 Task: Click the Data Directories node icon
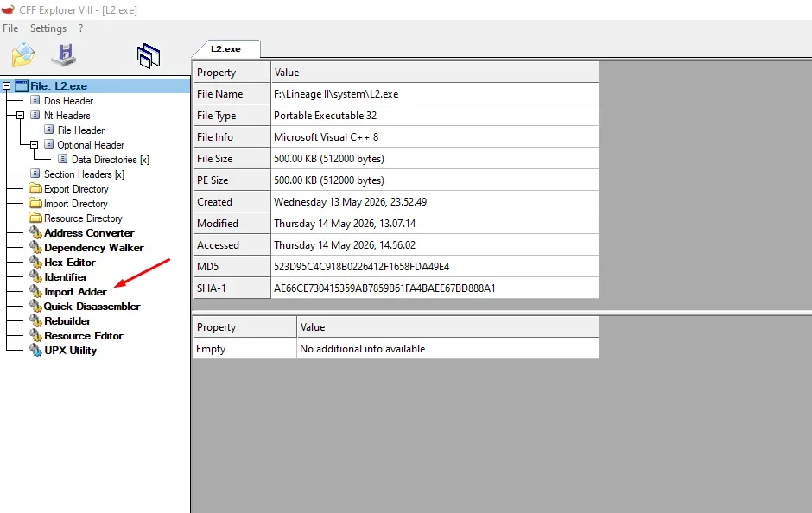(x=63, y=159)
